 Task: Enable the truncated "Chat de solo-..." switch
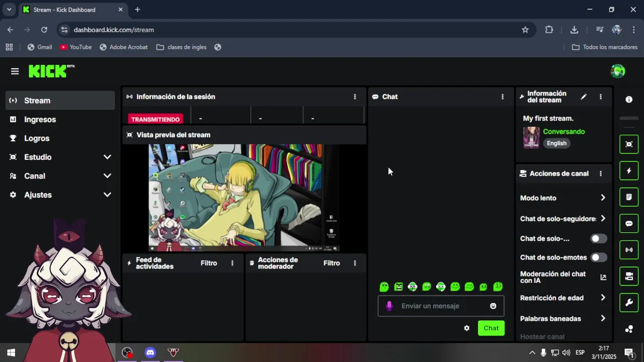point(599,239)
